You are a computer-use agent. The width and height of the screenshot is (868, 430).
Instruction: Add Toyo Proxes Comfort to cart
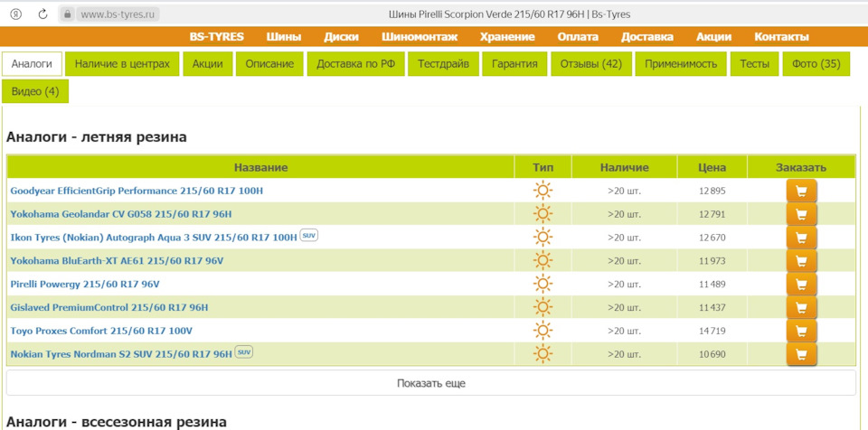801,331
